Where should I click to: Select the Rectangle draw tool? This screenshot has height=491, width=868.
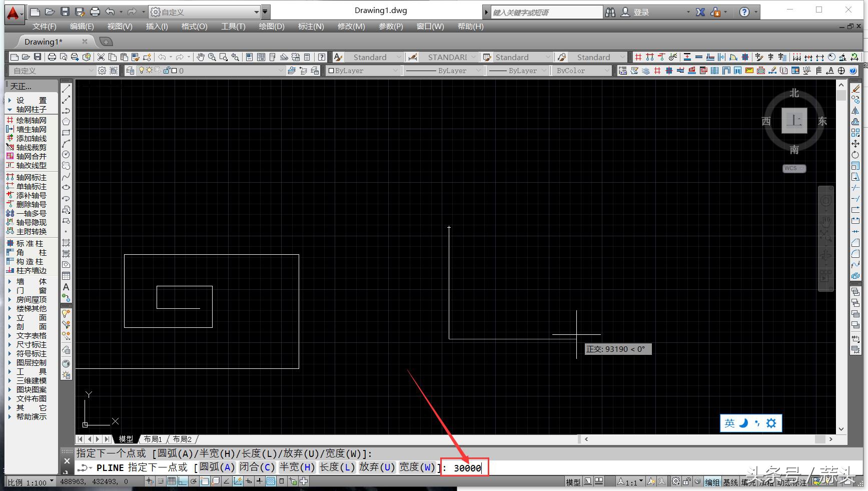[66, 133]
